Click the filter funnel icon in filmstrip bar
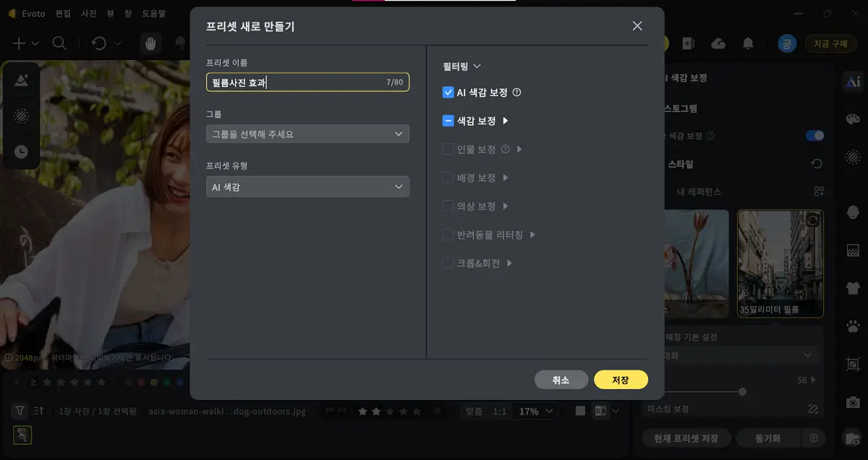 tap(20, 411)
